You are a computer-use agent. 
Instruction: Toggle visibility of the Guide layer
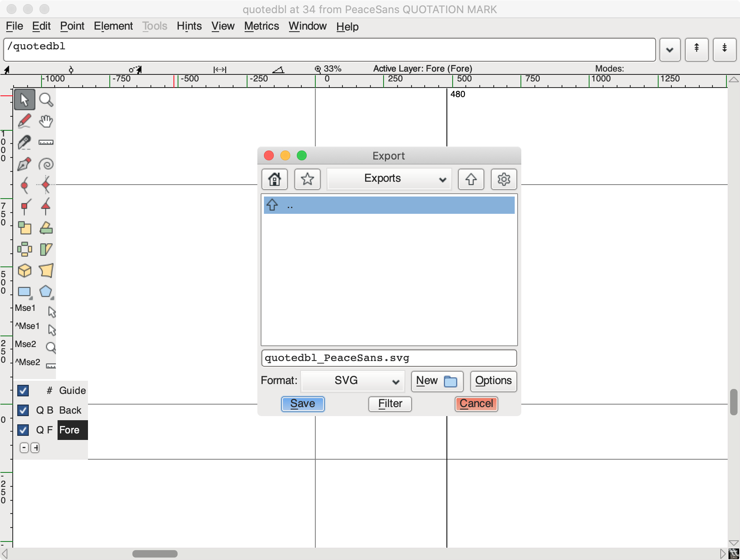point(23,391)
